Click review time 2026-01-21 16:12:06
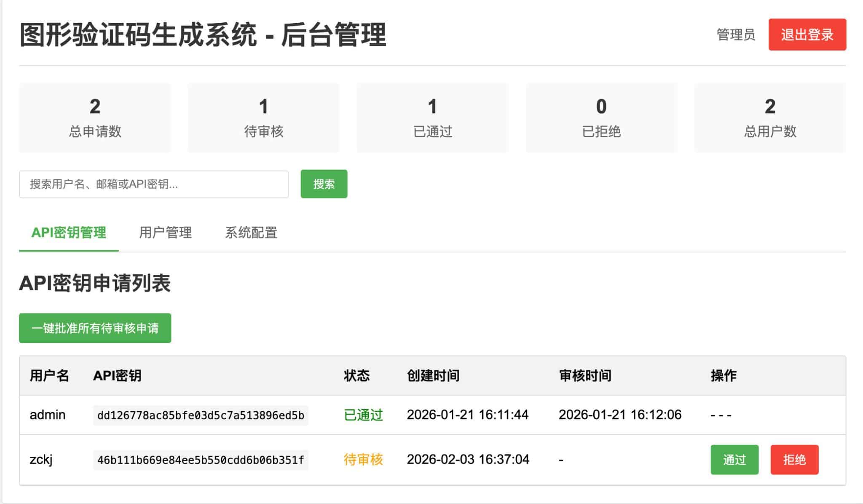This screenshot has height=504, width=863. [x=620, y=415]
